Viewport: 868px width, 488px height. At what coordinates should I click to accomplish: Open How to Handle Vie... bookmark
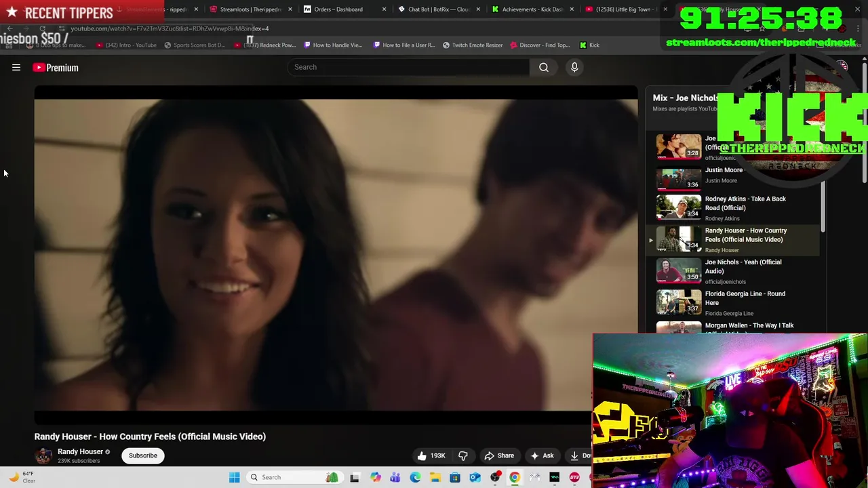[333, 45]
